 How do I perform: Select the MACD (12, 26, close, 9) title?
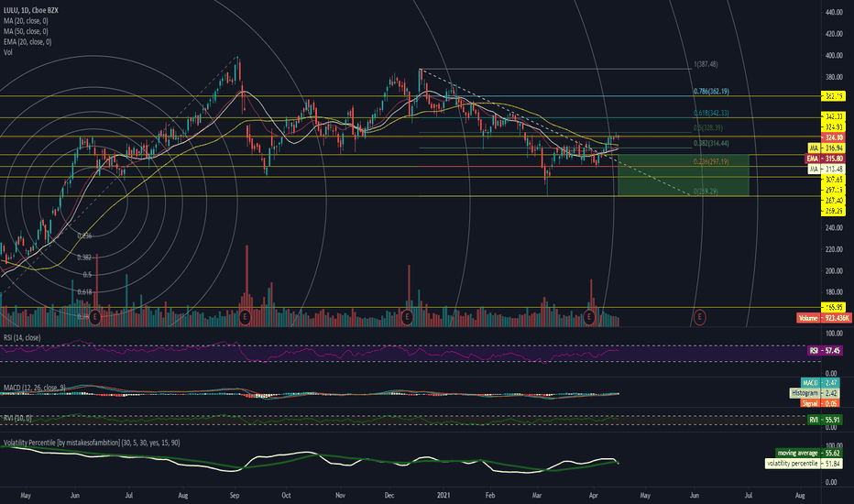tap(34, 388)
